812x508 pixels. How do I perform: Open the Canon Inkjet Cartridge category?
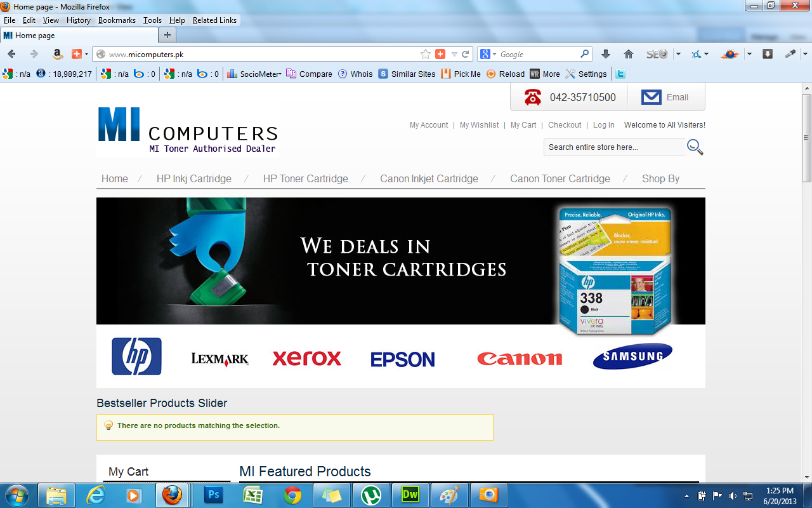pos(429,178)
